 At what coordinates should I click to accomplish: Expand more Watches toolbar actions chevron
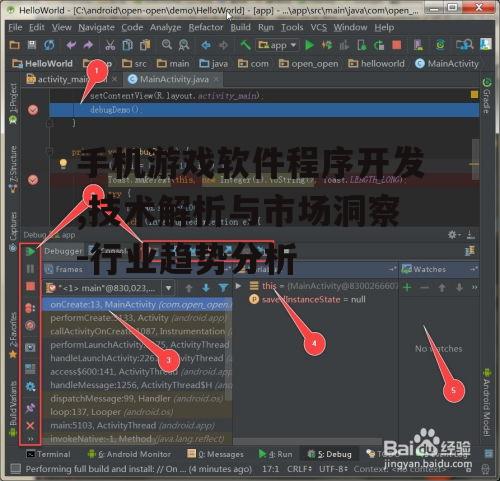coord(475,287)
